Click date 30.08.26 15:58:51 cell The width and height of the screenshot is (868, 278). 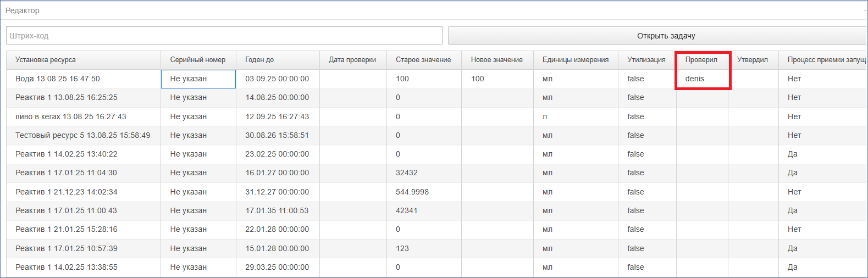click(x=278, y=135)
